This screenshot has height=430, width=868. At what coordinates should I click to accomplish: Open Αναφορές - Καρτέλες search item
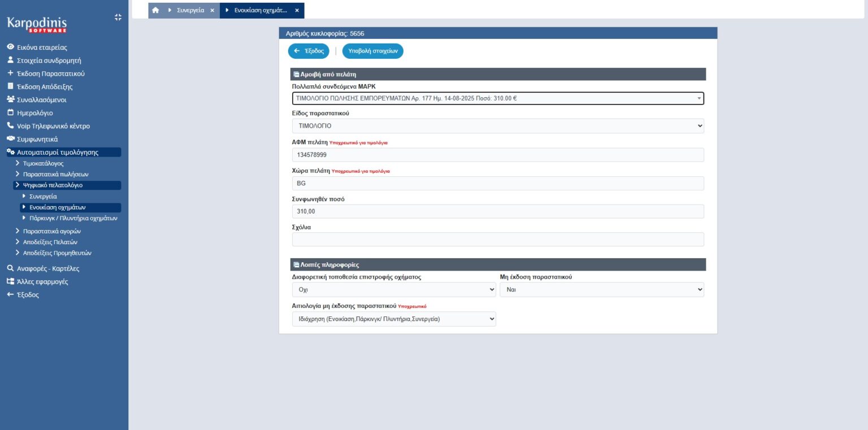[x=48, y=268]
